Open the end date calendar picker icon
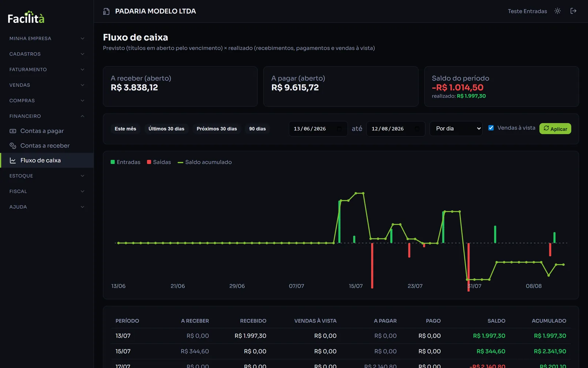 tap(417, 129)
